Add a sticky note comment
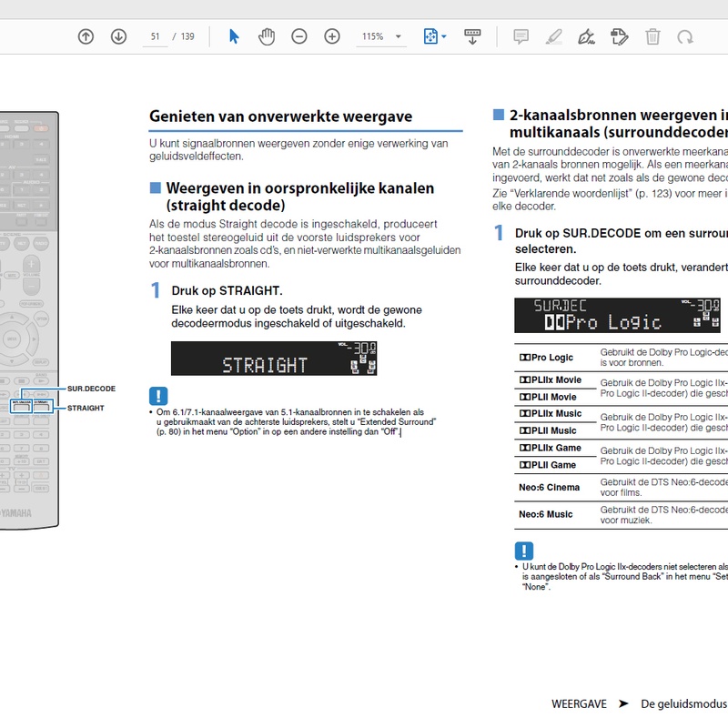 [521, 36]
